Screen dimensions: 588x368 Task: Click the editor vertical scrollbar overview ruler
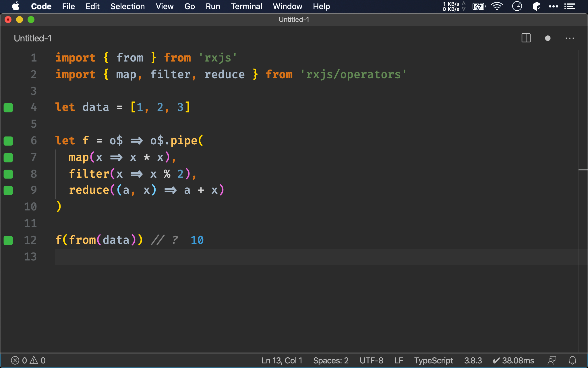(x=583, y=201)
